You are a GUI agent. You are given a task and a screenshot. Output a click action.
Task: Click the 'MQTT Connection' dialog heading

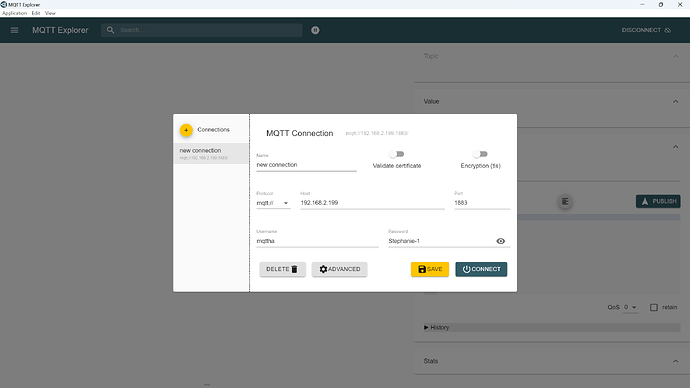click(x=300, y=133)
